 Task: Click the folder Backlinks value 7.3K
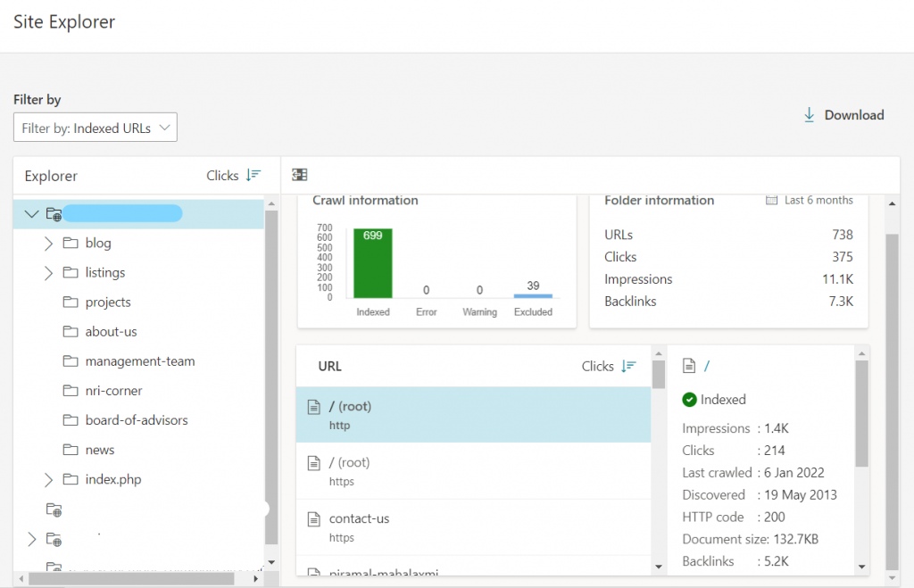tap(841, 302)
